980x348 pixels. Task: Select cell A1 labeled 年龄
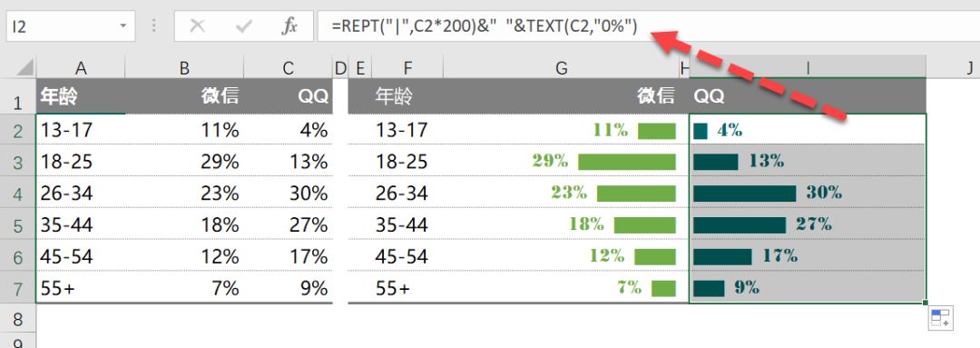[81, 95]
